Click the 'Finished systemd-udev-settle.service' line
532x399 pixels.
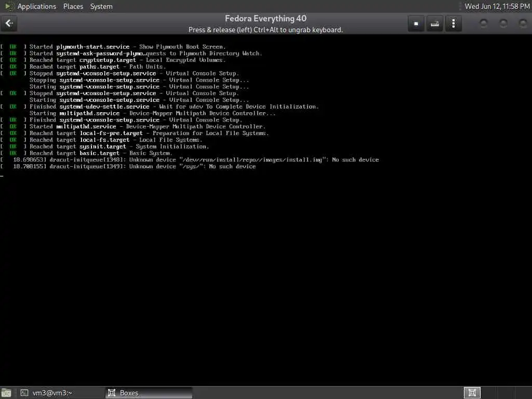[x=159, y=107]
